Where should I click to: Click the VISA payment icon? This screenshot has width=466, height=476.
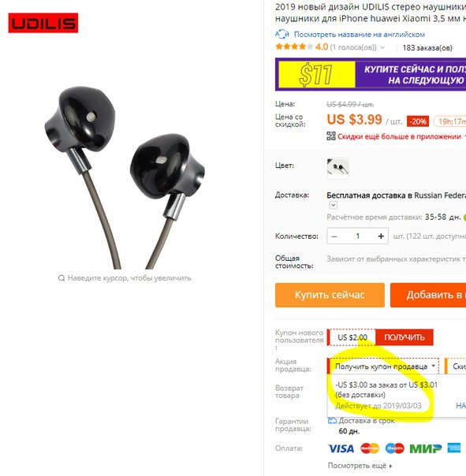(341, 448)
